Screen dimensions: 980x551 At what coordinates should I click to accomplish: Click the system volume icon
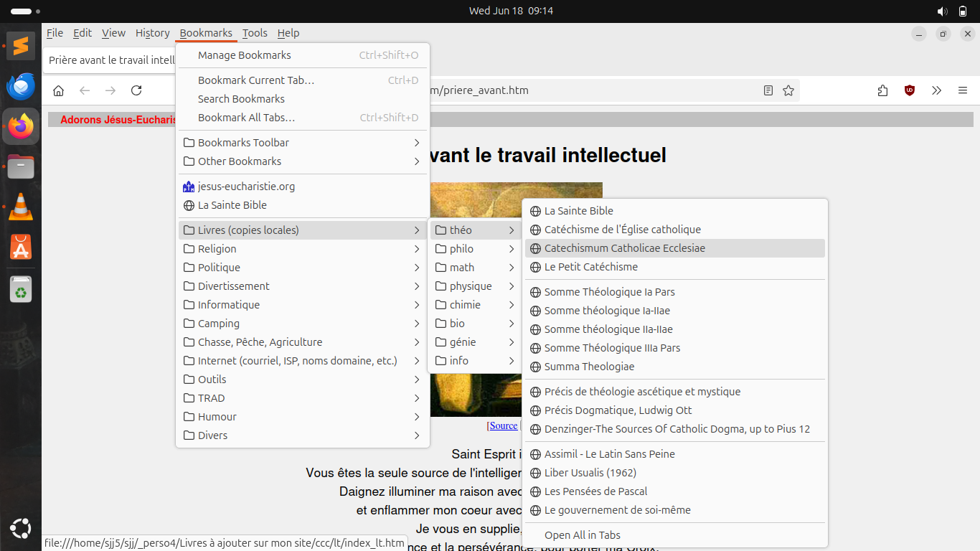pyautogui.click(x=942, y=11)
